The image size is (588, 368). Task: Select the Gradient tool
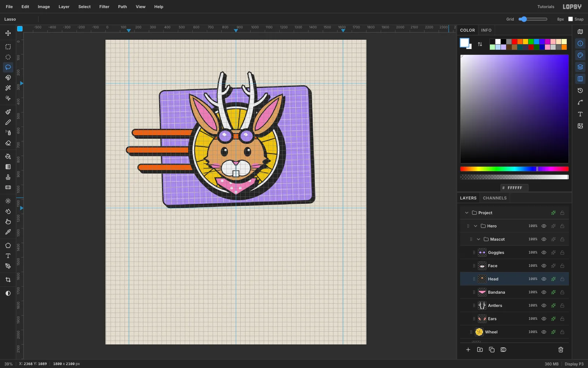8,167
